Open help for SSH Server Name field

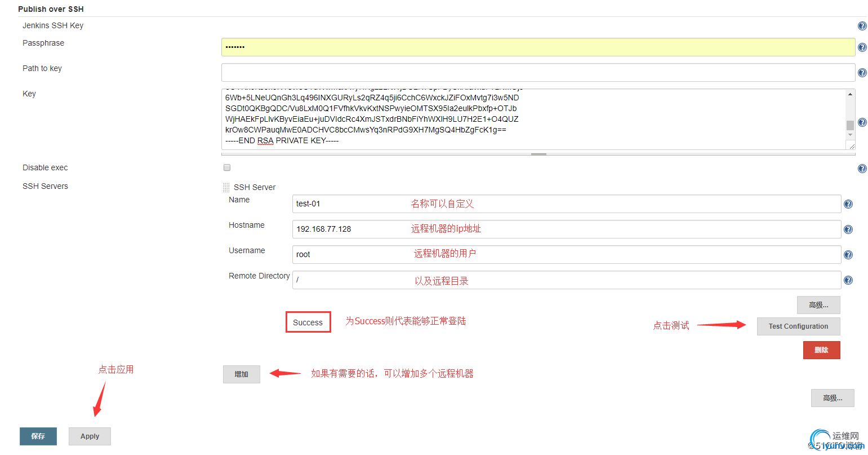pyautogui.click(x=848, y=204)
